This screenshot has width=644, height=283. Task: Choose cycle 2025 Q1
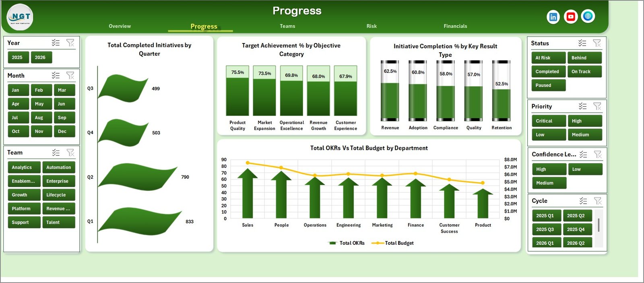coord(547,216)
